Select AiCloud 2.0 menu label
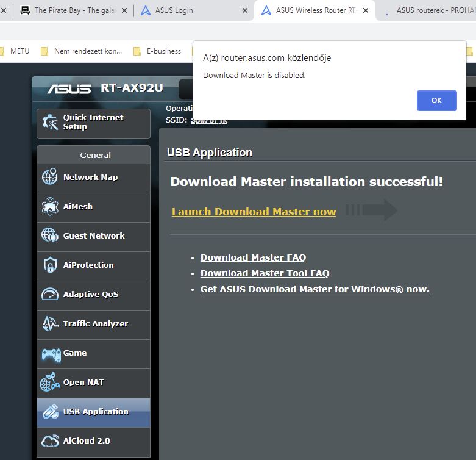 tap(87, 440)
